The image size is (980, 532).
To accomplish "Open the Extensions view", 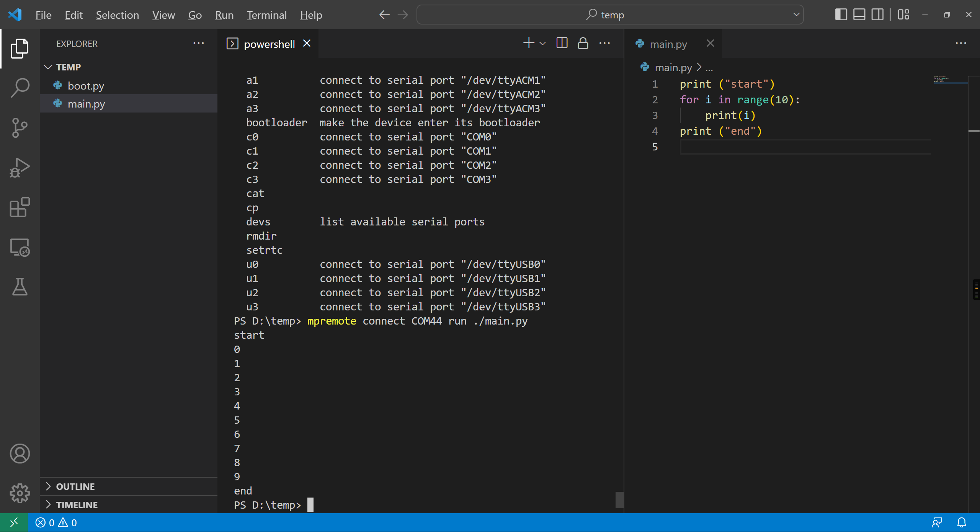I will click(x=20, y=207).
